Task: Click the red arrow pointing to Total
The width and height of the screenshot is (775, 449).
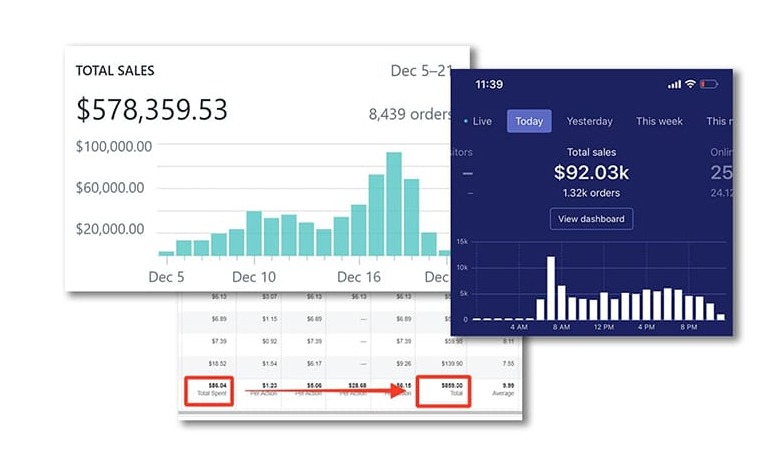Action: (326, 390)
